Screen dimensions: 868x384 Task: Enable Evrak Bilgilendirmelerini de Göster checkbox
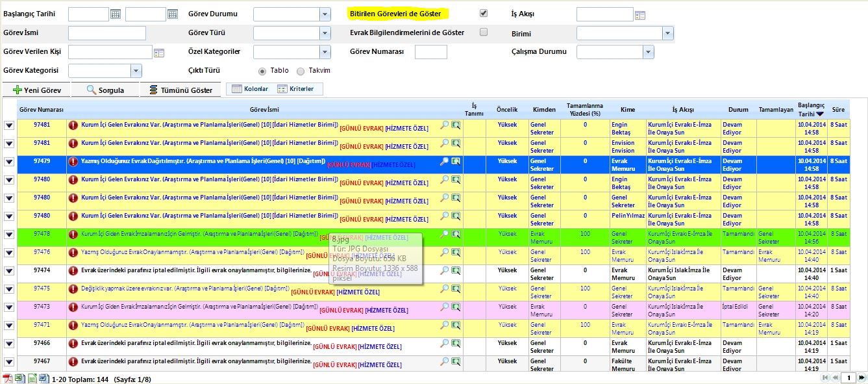(x=483, y=32)
